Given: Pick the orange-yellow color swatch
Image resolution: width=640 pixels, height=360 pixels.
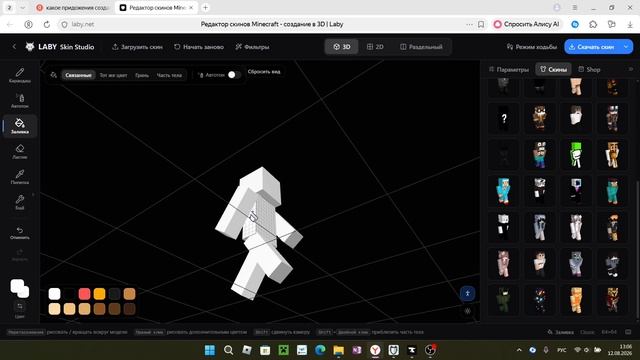Looking at the screenshot, I should 100,293.
